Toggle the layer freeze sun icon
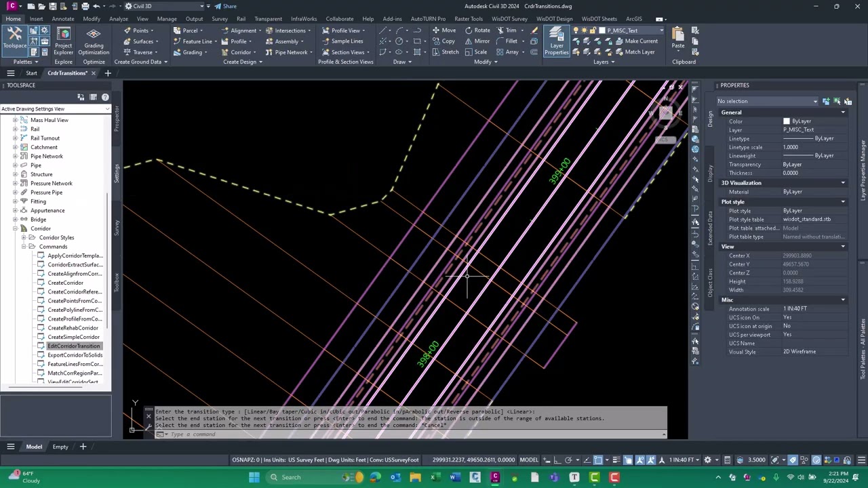Image resolution: width=868 pixels, height=488 pixels. pos(584,30)
